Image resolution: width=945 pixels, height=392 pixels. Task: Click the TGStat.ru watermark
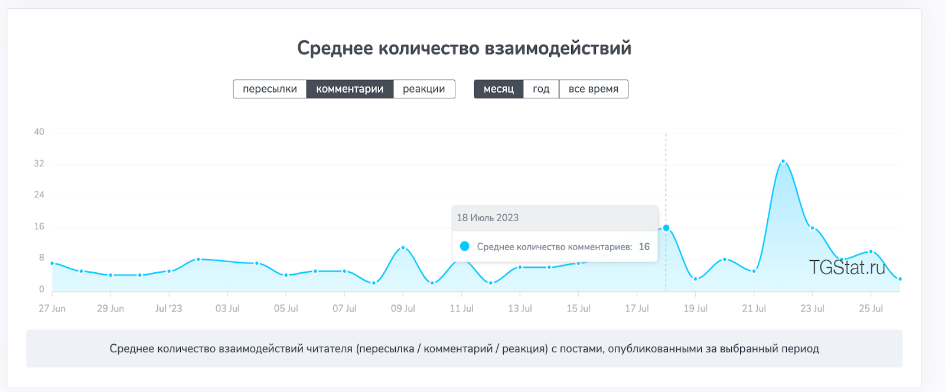847,268
